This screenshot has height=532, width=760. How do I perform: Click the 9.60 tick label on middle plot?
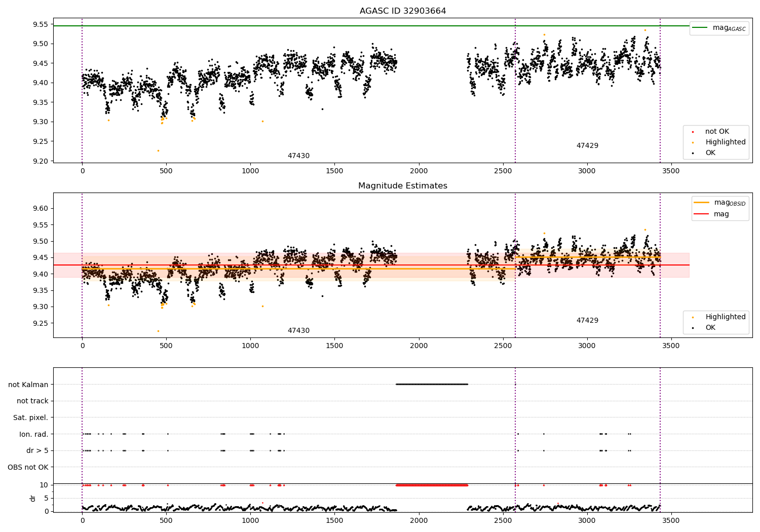[41, 208]
